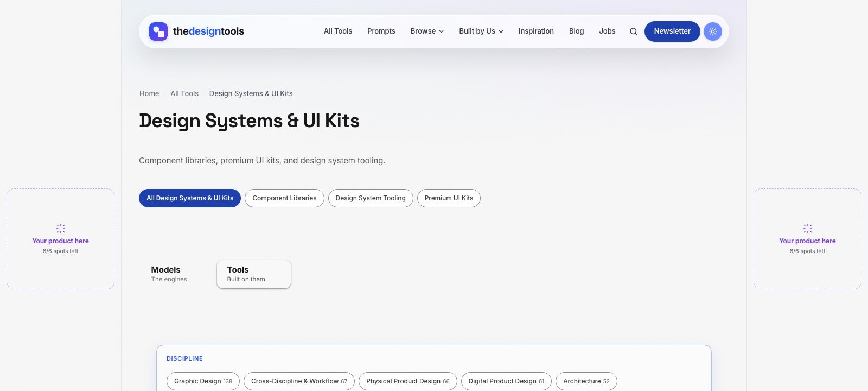Click the thedesigntools logo icon

[x=158, y=31]
